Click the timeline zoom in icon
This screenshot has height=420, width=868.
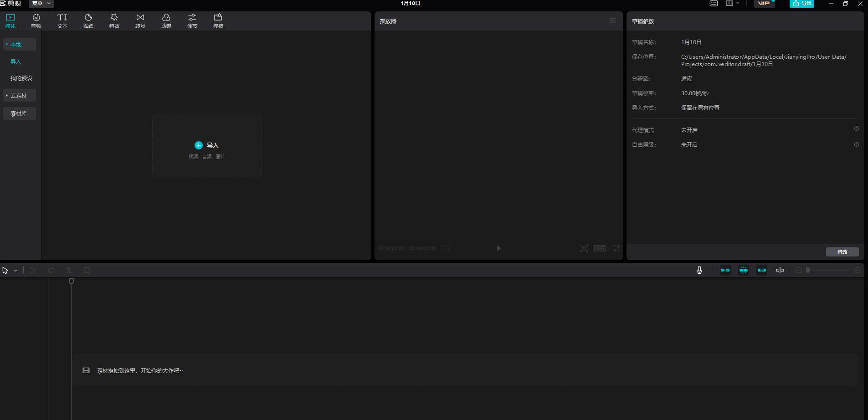857,270
